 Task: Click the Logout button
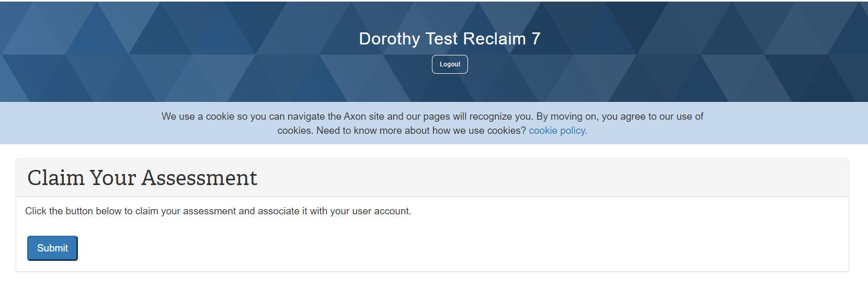pyautogui.click(x=450, y=64)
